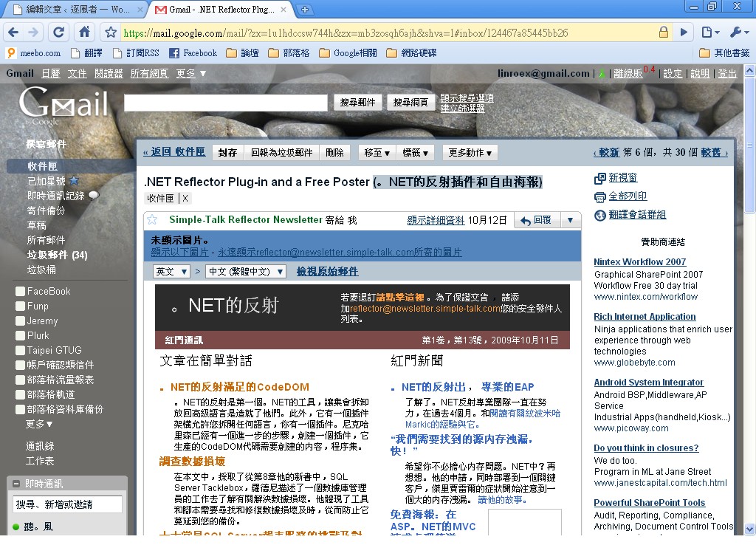Click the 刪除 delete button
The image size is (756, 545).
pos(334,152)
